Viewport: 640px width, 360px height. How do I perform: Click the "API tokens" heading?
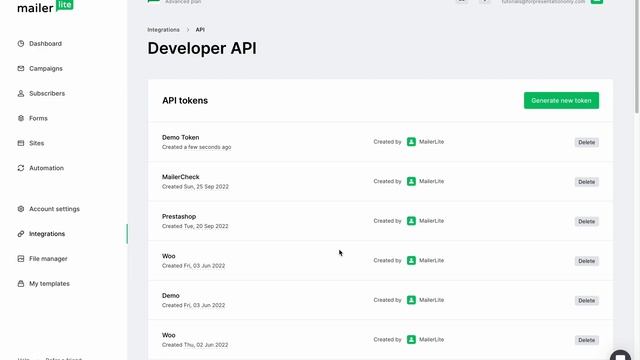[185, 100]
